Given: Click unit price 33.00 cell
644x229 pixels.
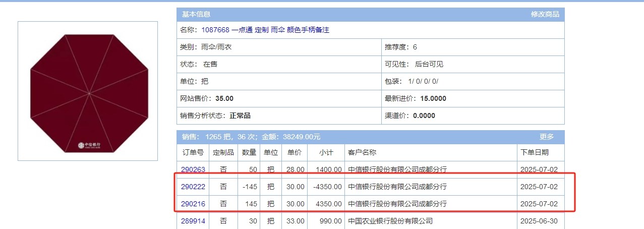Looking at the screenshot, I should (x=295, y=221).
